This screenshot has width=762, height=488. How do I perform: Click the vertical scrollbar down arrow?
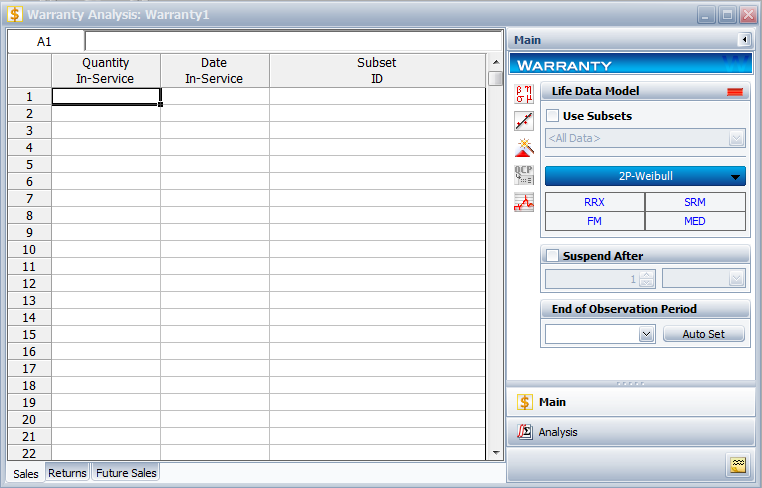496,453
